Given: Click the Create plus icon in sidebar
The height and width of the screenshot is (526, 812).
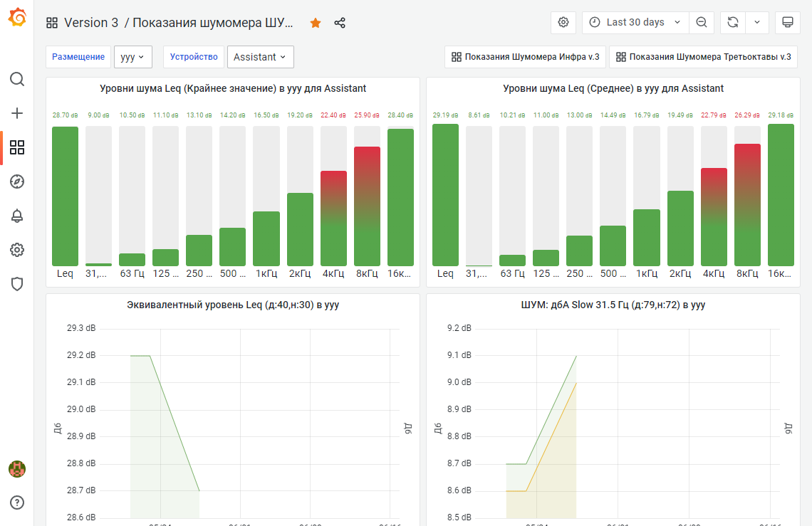Looking at the screenshot, I should click(17, 113).
